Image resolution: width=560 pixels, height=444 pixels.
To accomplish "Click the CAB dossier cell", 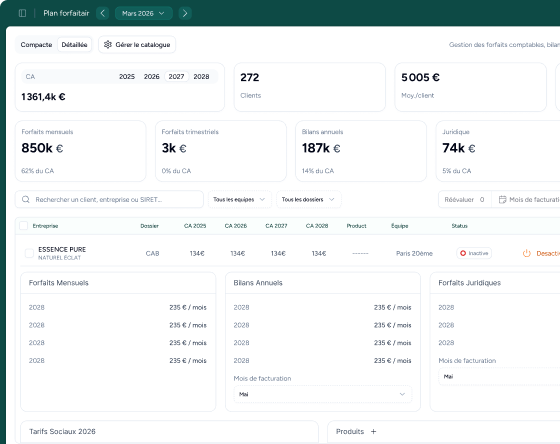I will (152, 253).
